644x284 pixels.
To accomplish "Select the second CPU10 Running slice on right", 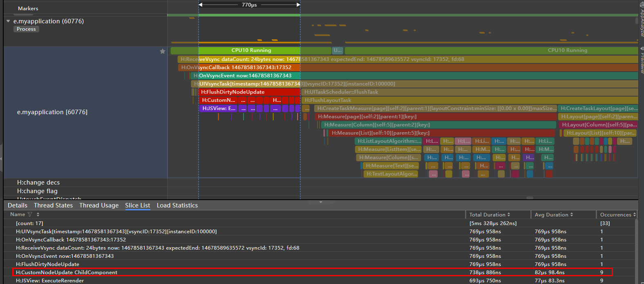I will [x=491, y=50].
